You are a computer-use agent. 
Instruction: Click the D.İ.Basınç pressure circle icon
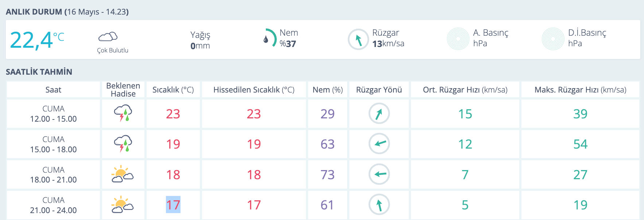point(553,39)
